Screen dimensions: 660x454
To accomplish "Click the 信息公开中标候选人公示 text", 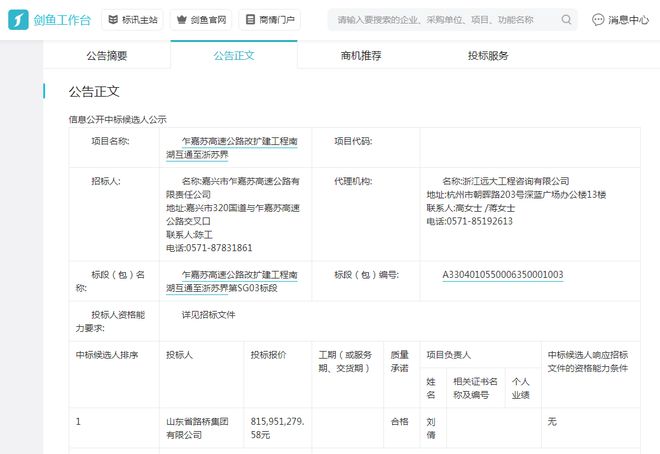I will pyautogui.click(x=117, y=119).
